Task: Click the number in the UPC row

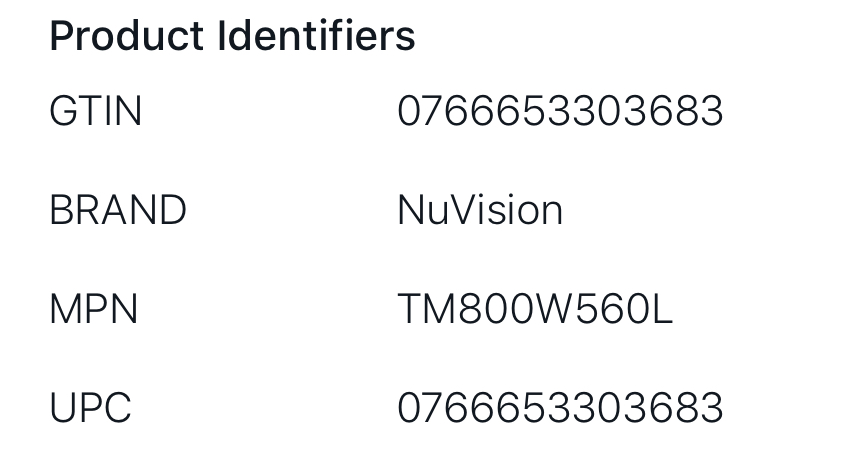Action: pyautogui.click(x=560, y=408)
